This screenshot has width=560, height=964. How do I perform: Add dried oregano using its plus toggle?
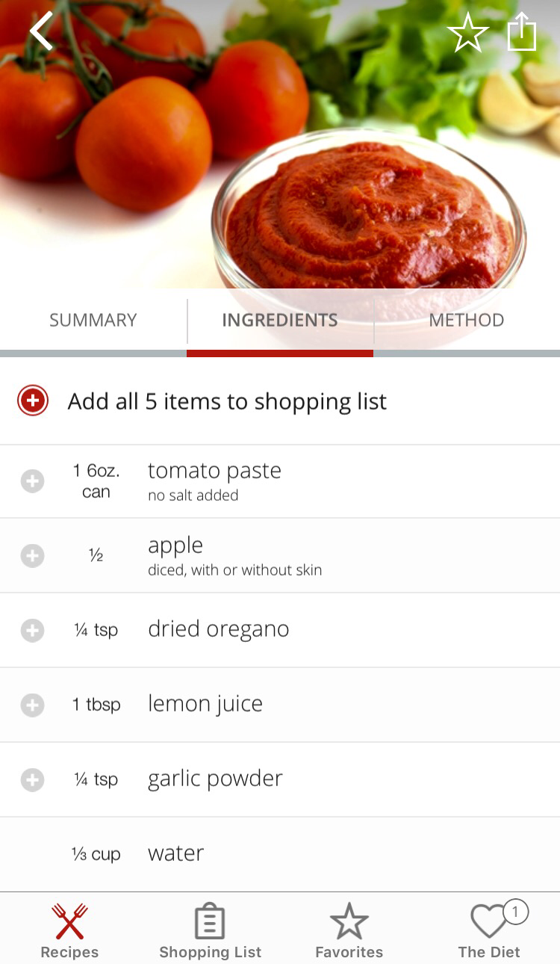tap(32, 631)
